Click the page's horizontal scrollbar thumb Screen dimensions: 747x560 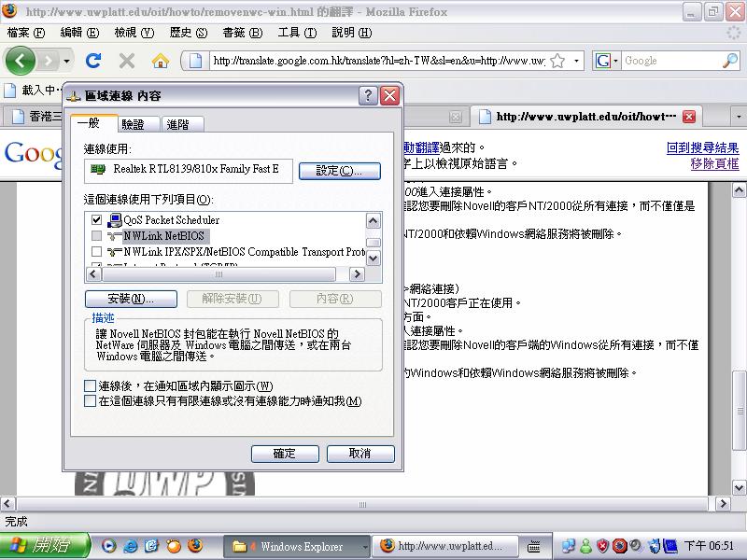click(x=362, y=504)
